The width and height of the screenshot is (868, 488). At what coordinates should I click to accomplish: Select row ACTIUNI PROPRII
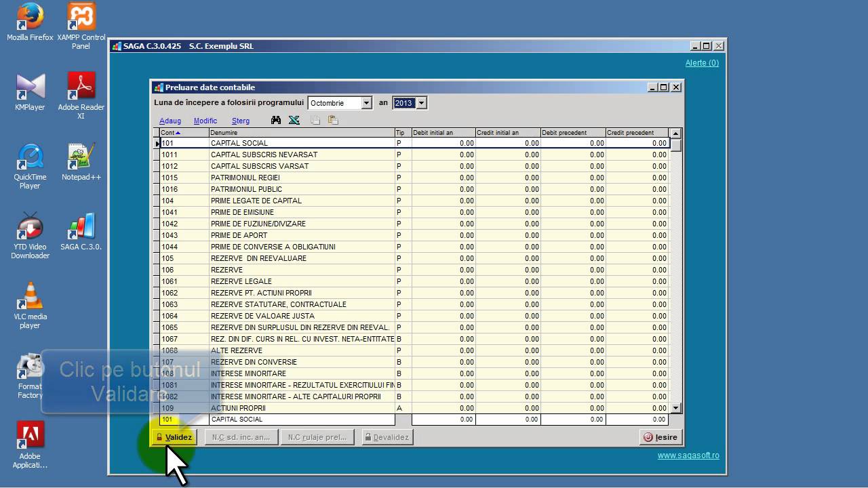click(x=411, y=408)
